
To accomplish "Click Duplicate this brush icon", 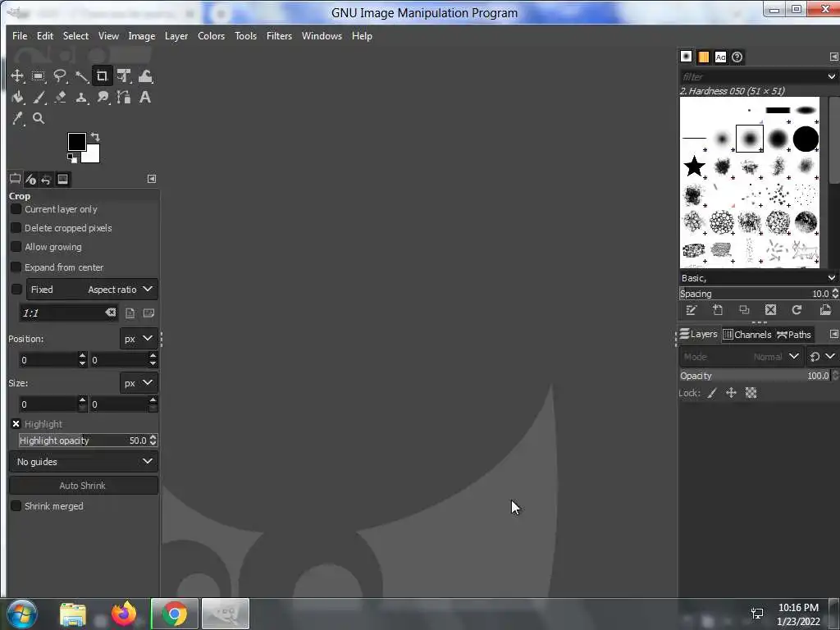I will (744, 309).
